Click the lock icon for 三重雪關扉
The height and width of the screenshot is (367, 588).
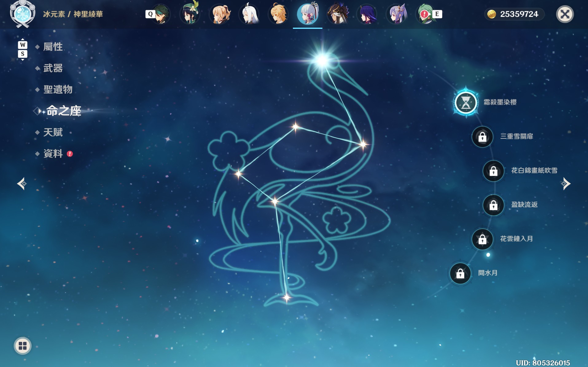[x=482, y=137]
